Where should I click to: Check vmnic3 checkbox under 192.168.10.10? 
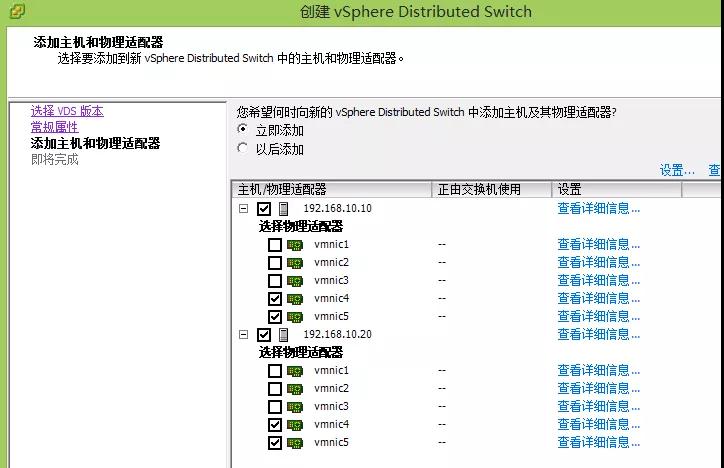coord(275,281)
